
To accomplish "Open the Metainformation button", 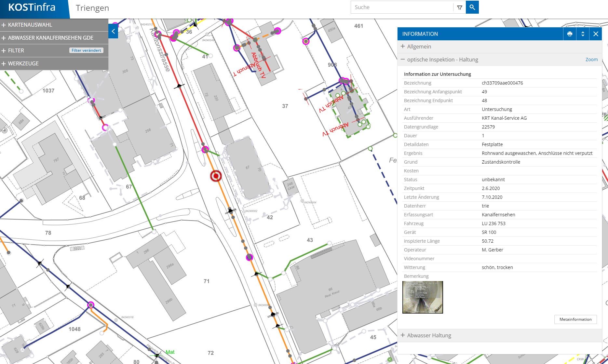I will click(575, 319).
